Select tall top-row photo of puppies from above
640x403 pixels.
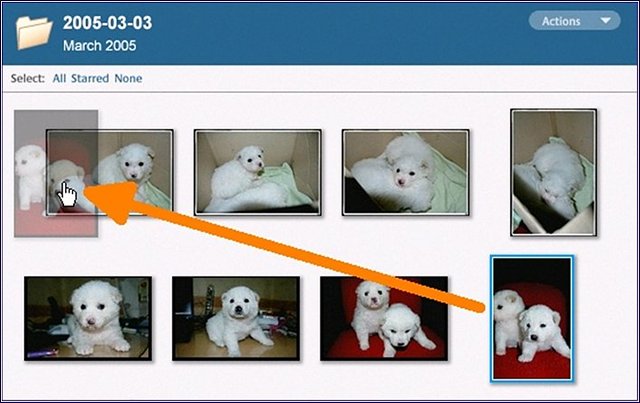point(547,172)
